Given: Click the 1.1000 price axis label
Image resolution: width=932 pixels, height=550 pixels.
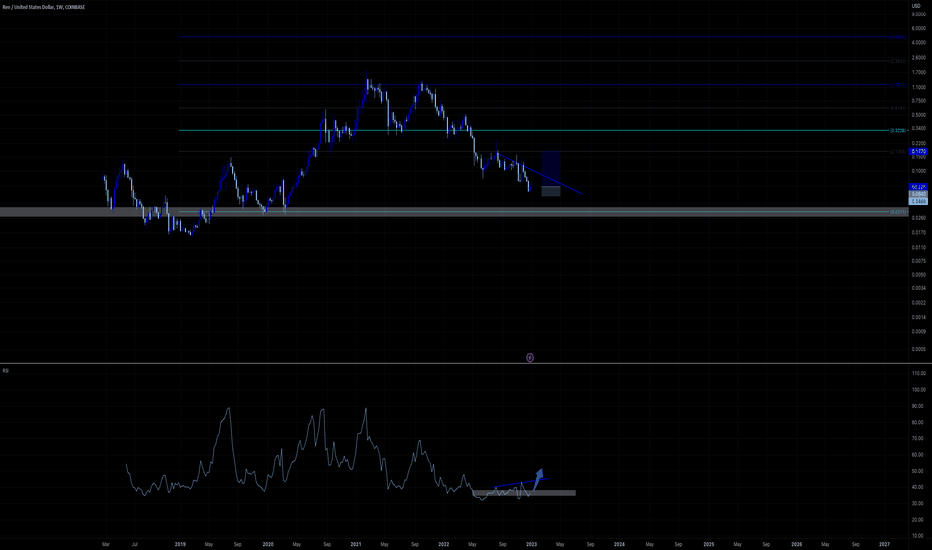Looking at the screenshot, I should tap(918, 87).
